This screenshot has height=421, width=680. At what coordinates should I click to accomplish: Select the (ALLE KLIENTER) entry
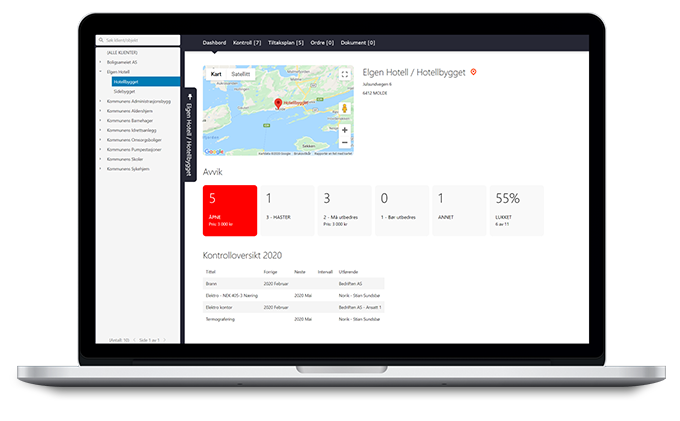tap(124, 52)
